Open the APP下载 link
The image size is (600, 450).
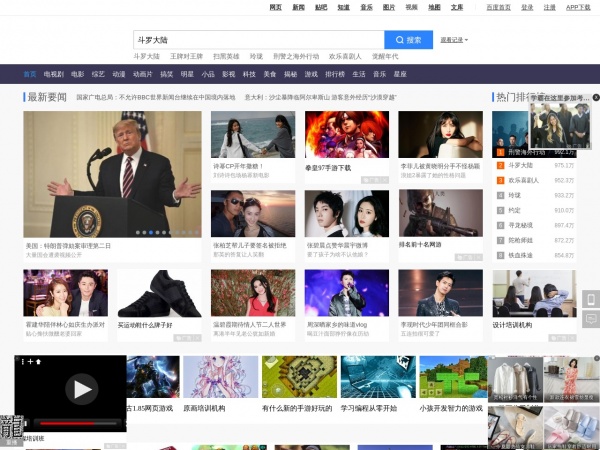(578, 7)
